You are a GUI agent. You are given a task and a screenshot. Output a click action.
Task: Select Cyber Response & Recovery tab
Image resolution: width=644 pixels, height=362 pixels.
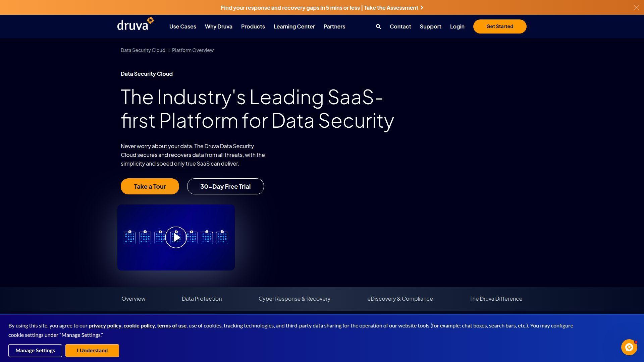point(294,299)
